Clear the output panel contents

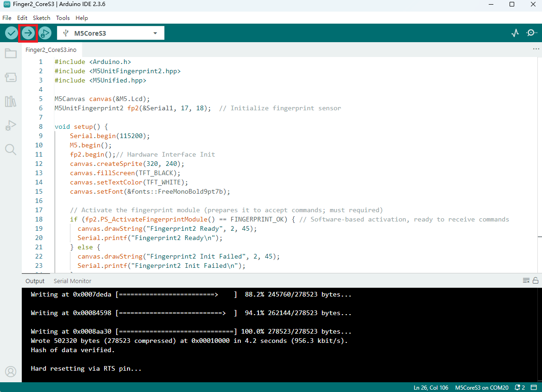(526, 280)
